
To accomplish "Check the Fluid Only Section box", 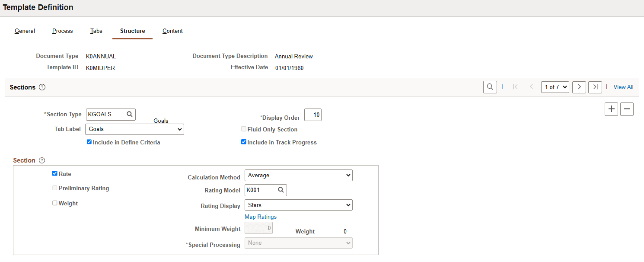I will pyautogui.click(x=243, y=129).
